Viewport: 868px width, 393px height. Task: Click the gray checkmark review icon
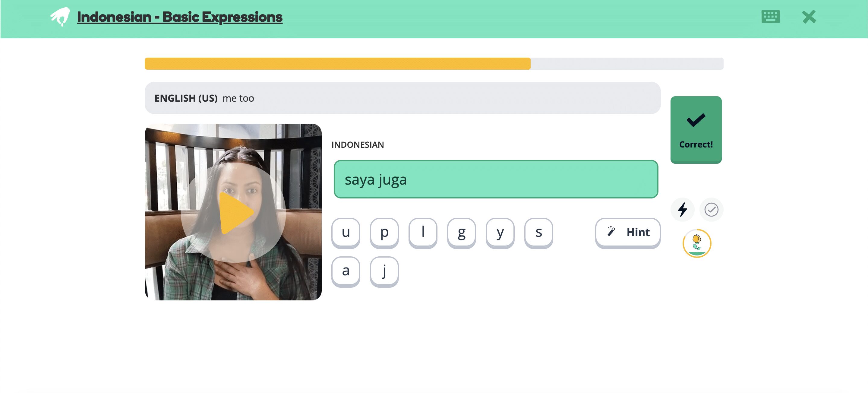(710, 209)
